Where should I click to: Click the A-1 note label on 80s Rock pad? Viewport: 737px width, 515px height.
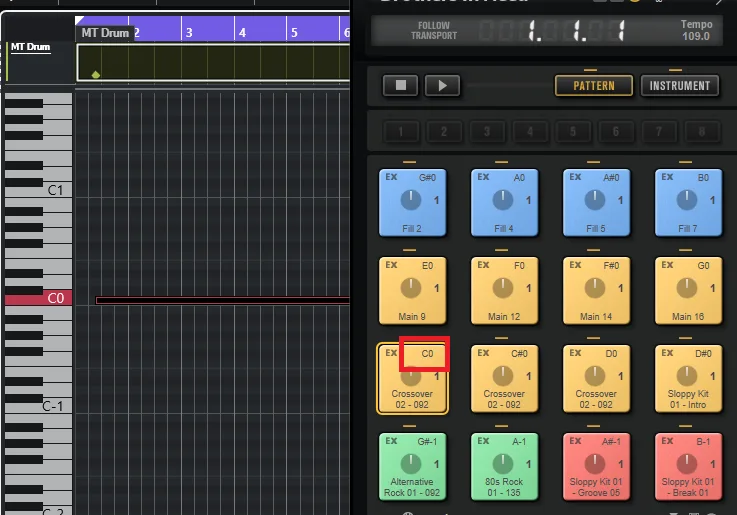pyautogui.click(x=519, y=441)
